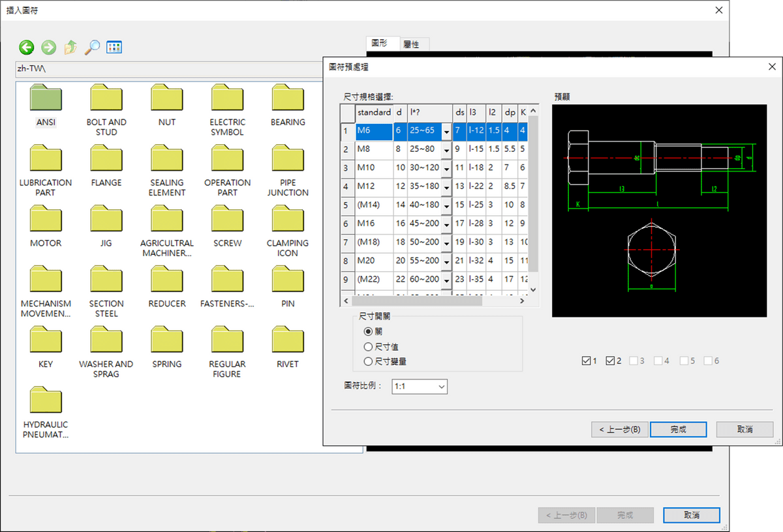Click the green forward navigation arrow
Image resolution: width=783 pixels, height=532 pixels.
coord(48,47)
